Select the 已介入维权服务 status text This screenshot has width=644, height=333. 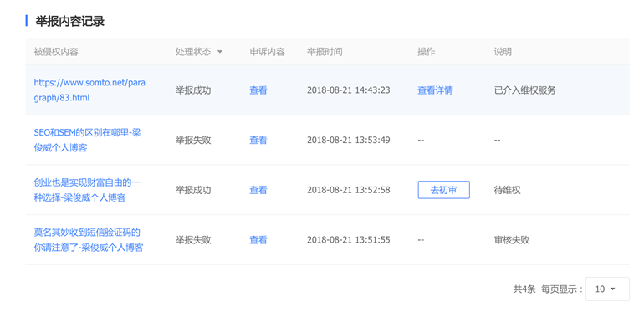point(525,90)
